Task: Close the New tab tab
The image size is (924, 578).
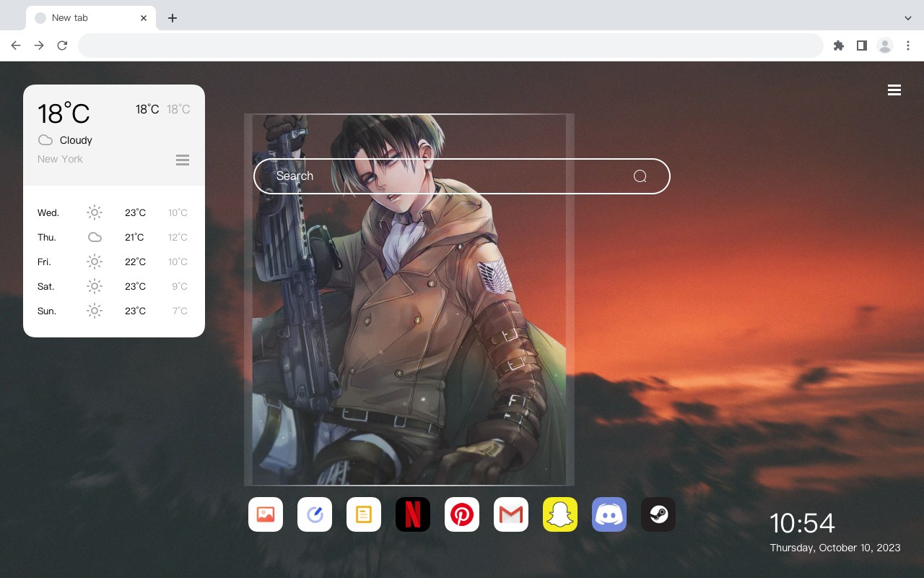Action: click(144, 18)
